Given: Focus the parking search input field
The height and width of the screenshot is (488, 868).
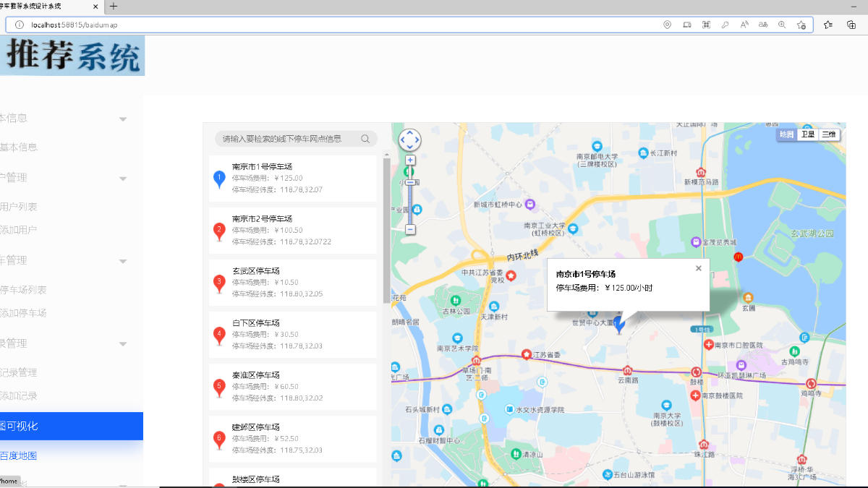Looking at the screenshot, I should (289, 139).
